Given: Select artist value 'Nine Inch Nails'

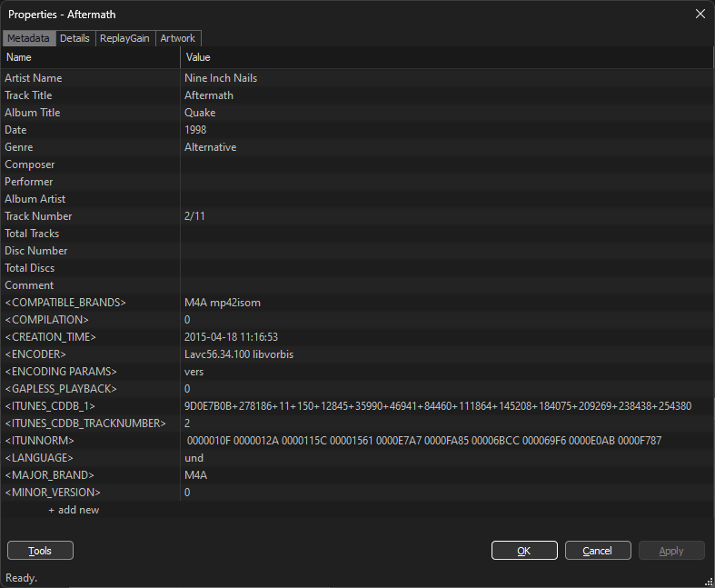Looking at the screenshot, I should click(x=221, y=78).
